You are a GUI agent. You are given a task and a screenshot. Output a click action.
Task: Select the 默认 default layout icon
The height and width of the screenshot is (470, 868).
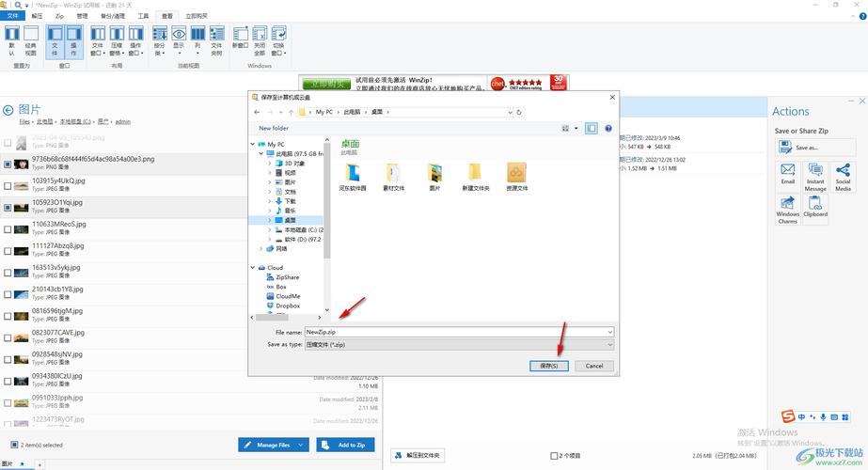coord(11,41)
